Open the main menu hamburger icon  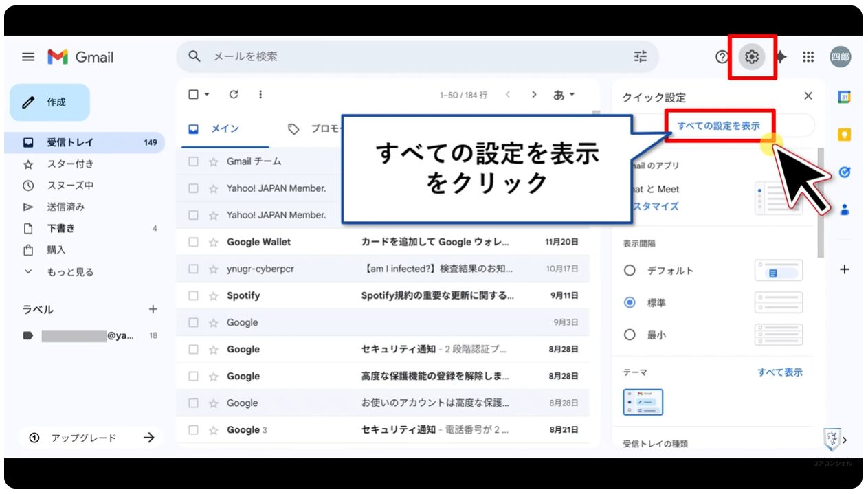(x=28, y=57)
